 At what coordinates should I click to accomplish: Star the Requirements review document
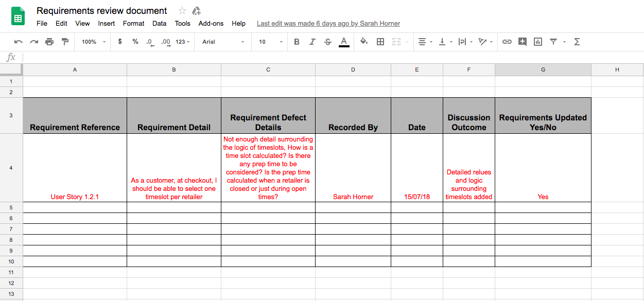pyautogui.click(x=182, y=11)
